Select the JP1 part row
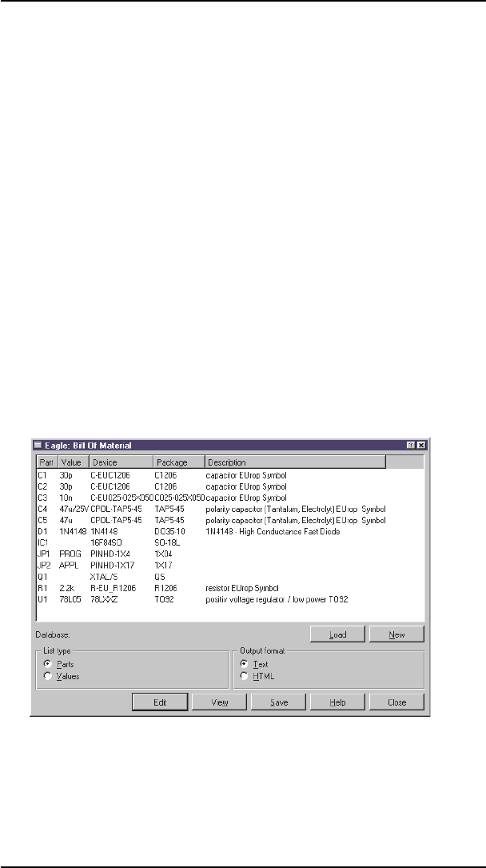 pos(230,554)
